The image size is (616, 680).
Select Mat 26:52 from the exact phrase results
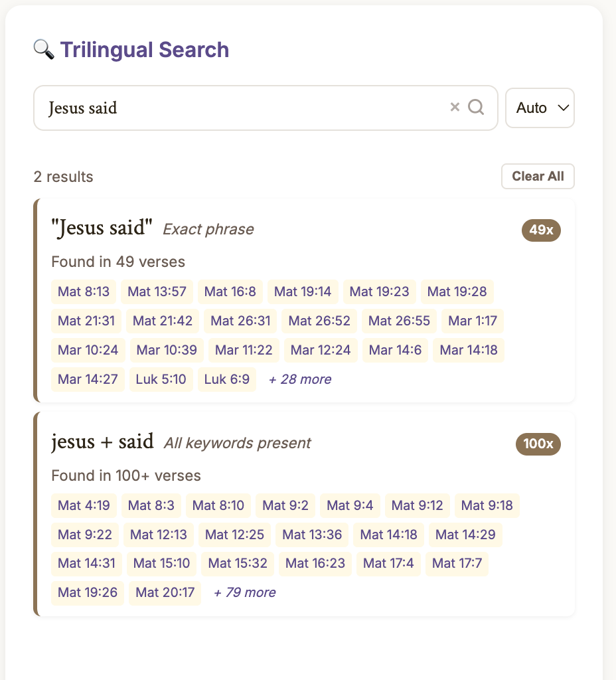(x=319, y=321)
